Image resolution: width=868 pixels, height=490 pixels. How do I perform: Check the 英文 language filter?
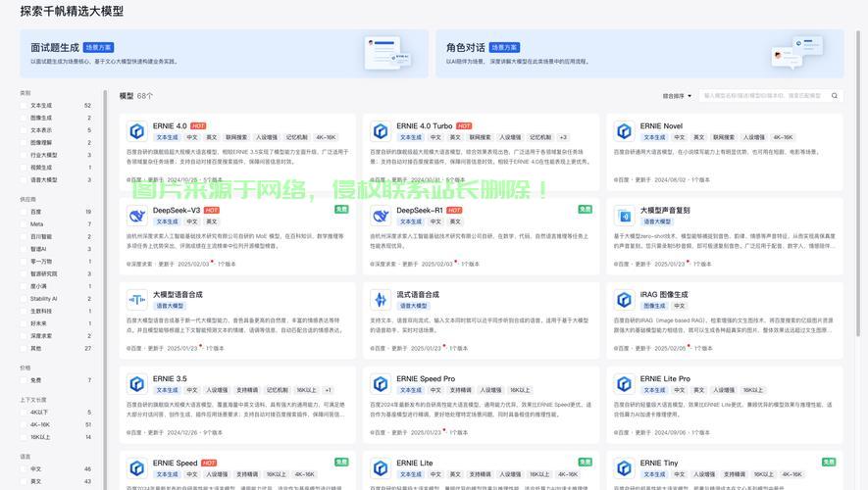[24, 482]
